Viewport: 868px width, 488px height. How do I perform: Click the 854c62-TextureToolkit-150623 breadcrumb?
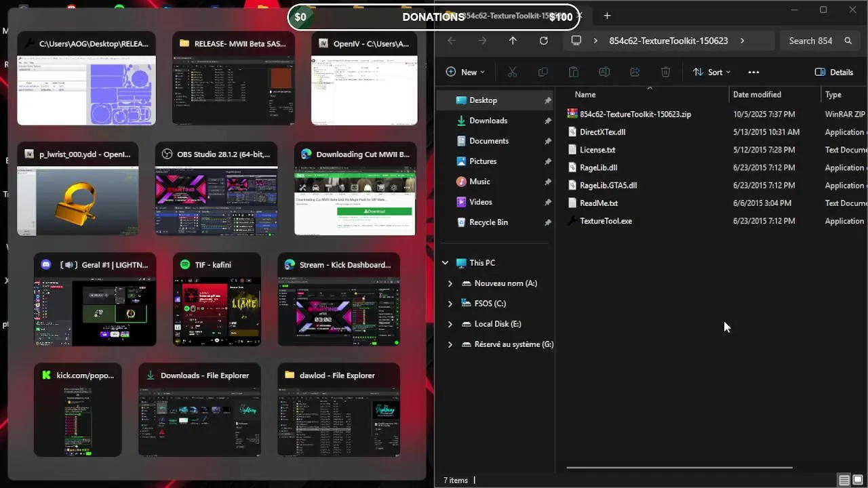[x=669, y=41]
